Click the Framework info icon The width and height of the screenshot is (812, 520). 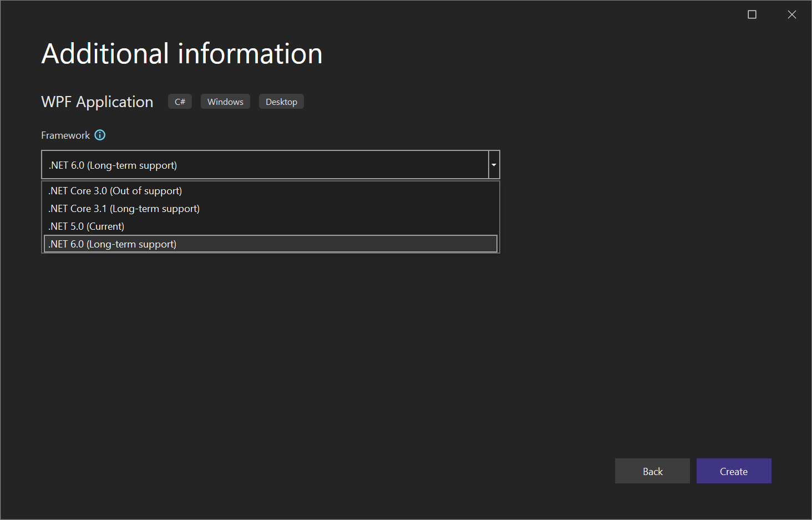tap(100, 135)
